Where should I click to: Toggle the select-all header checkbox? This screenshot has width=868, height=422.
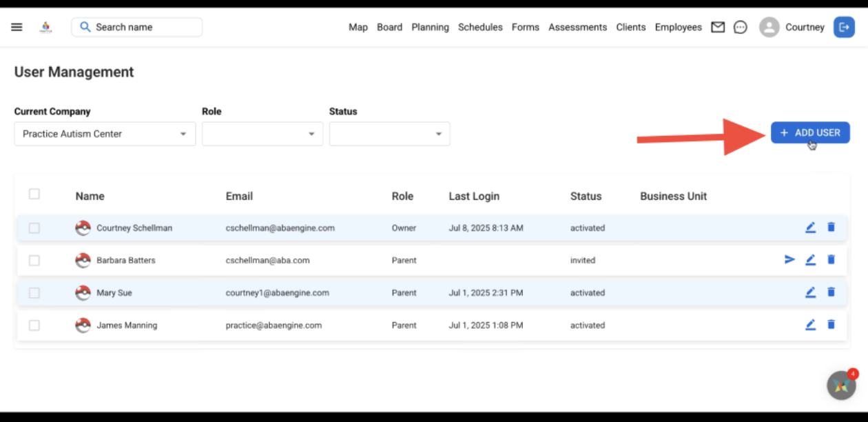(34, 194)
